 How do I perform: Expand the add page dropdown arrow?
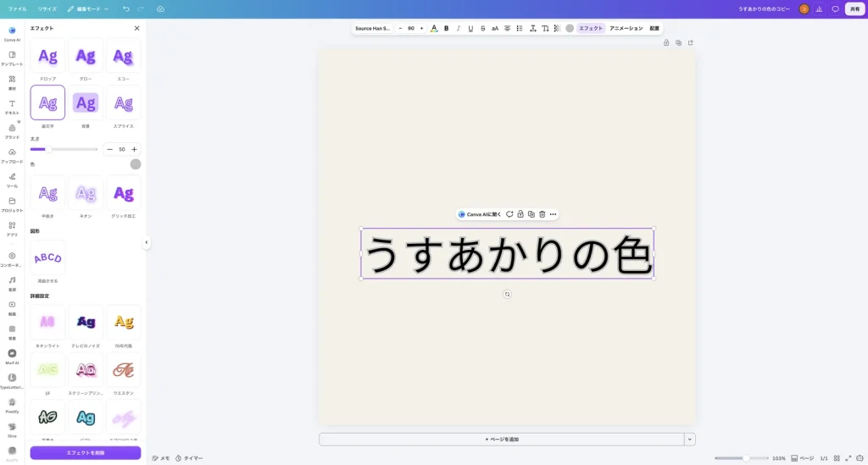click(x=690, y=439)
